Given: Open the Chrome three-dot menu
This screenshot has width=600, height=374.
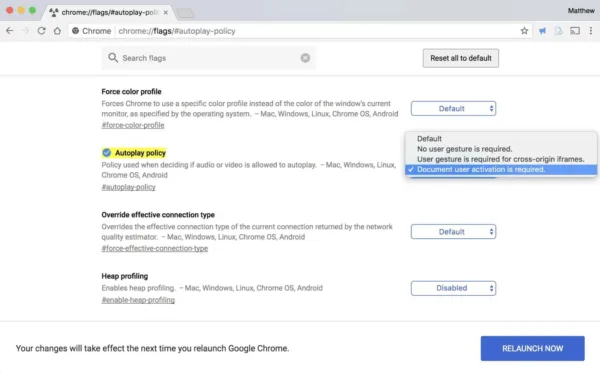Looking at the screenshot, I should [591, 31].
